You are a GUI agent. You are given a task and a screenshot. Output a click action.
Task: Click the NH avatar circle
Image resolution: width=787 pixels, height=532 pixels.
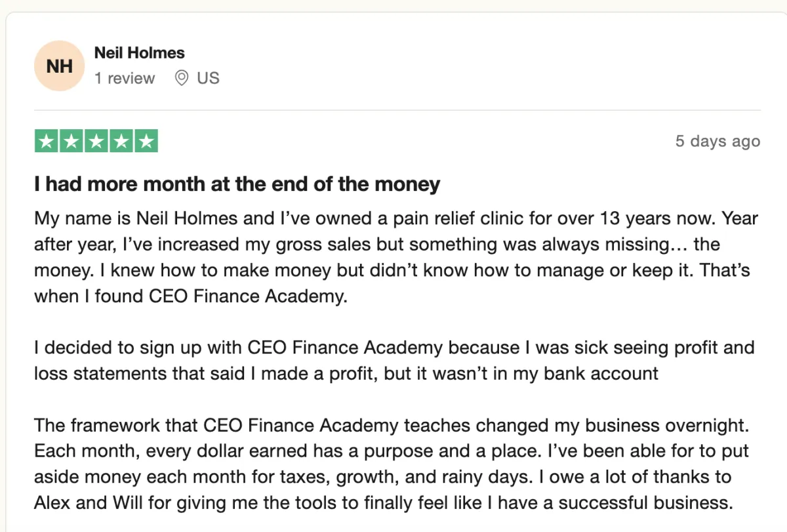(x=60, y=66)
